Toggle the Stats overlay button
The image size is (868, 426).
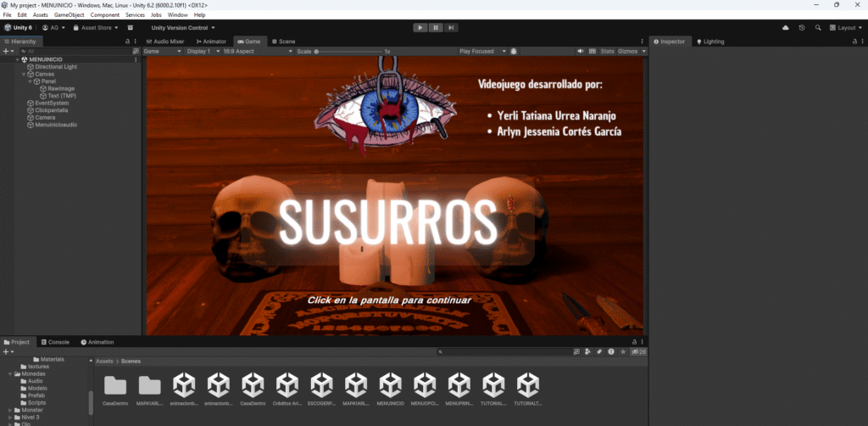608,51
